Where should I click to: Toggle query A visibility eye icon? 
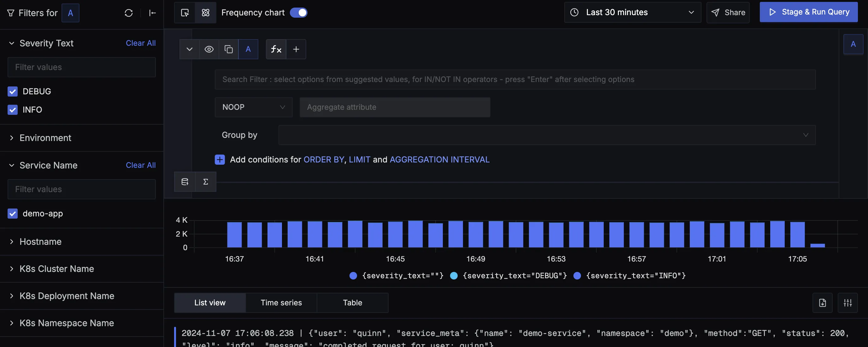[x=209, y=49]
